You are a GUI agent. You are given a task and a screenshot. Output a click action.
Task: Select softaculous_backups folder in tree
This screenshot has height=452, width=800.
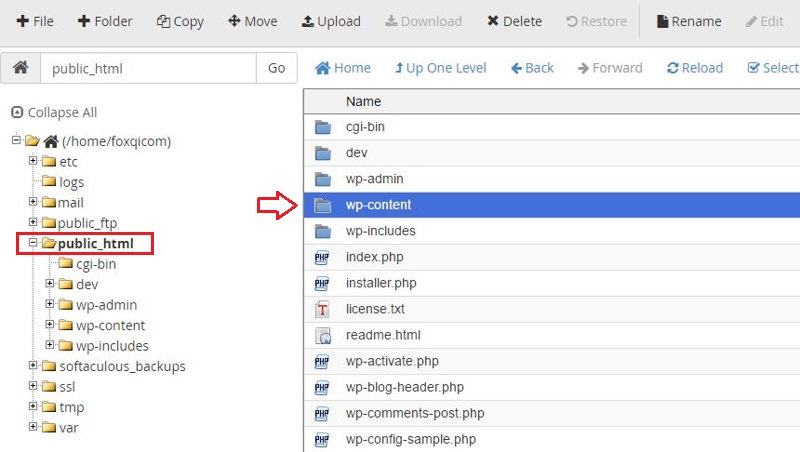coord(122,366)
